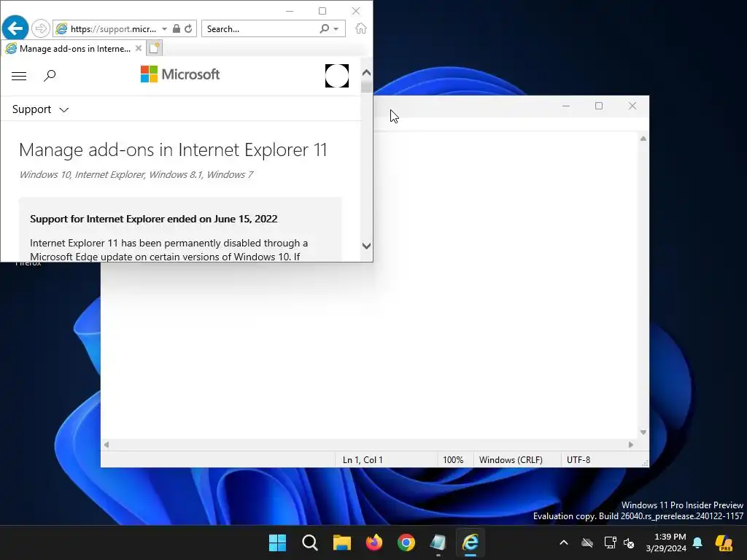747x560 pixels.
Task: Open the hamburger menu on Microsoft page
Action: click(x=19, y=76)
